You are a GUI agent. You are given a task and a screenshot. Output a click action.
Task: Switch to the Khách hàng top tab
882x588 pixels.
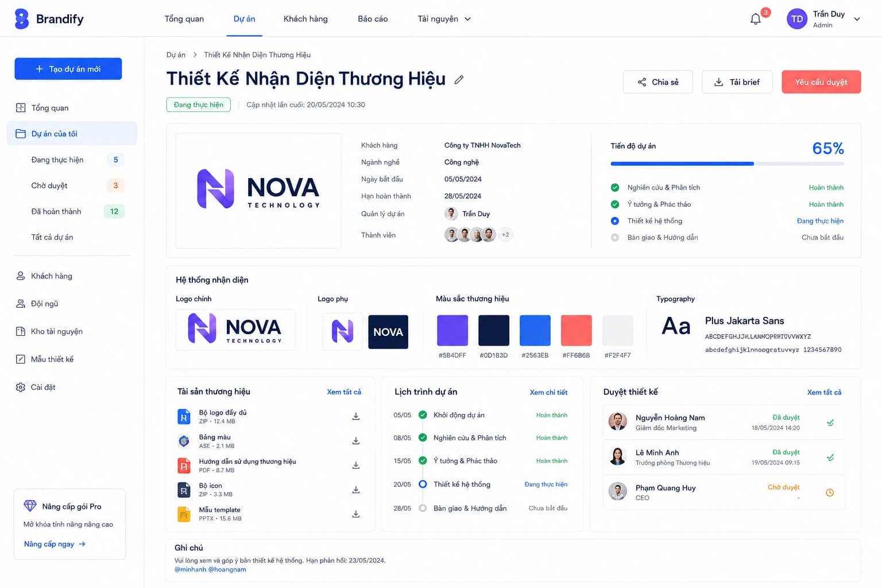point(305,19)
